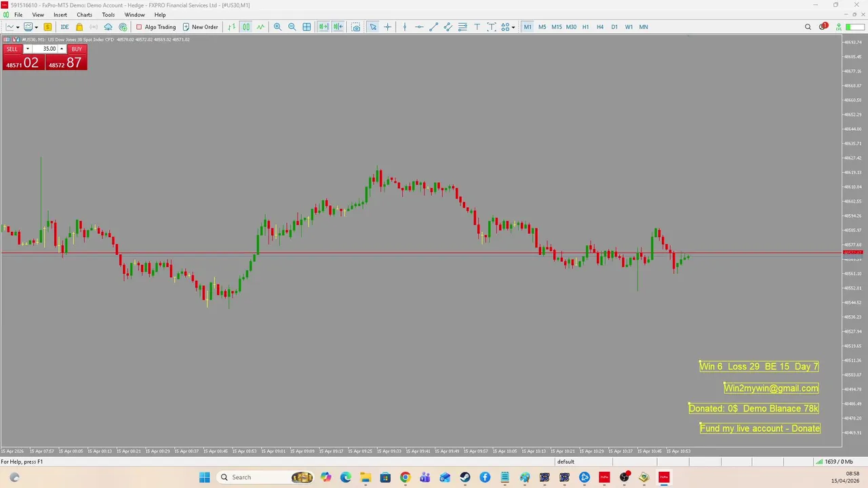This screenshot has height=488, width=868.
Task: Open the Help menu
Action: pos(160,15)
